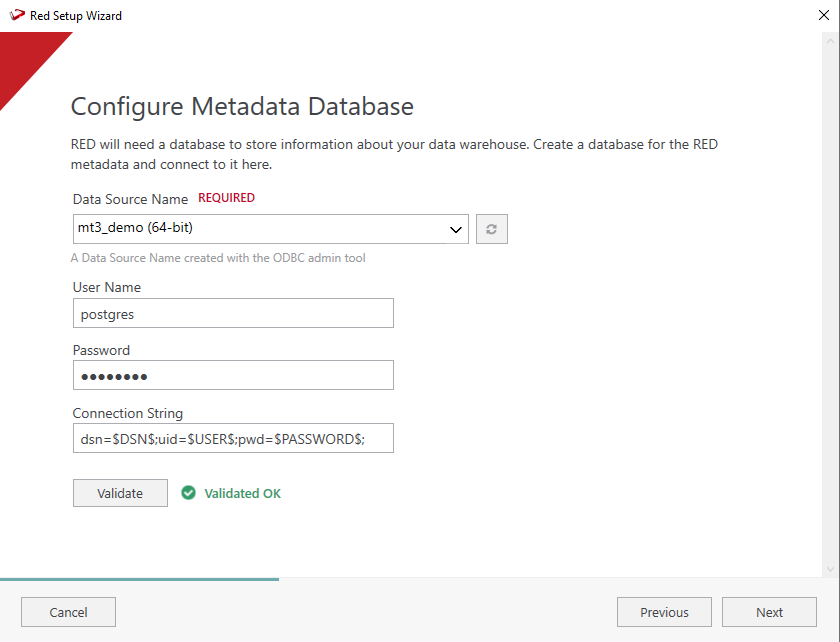840x642 pixels.
Task: Click the Configure Metadata Database heading
Action: tap(242, 106)
